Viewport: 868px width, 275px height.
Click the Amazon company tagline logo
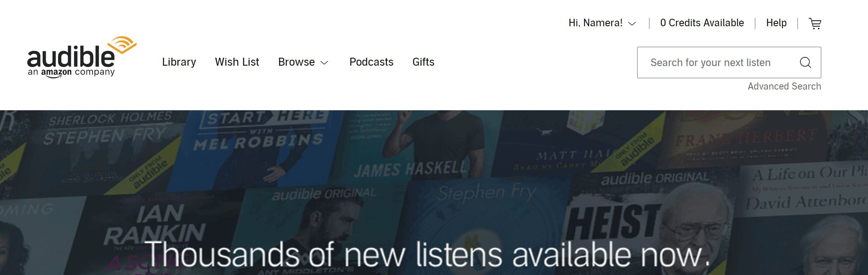tap(71, 73)
